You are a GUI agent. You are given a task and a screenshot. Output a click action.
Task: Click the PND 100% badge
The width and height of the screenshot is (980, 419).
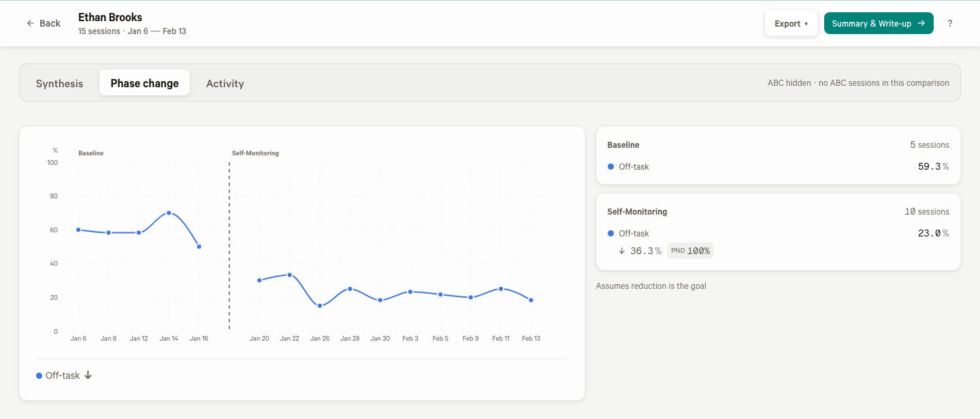pyautogui.click(x=691, y=251)
